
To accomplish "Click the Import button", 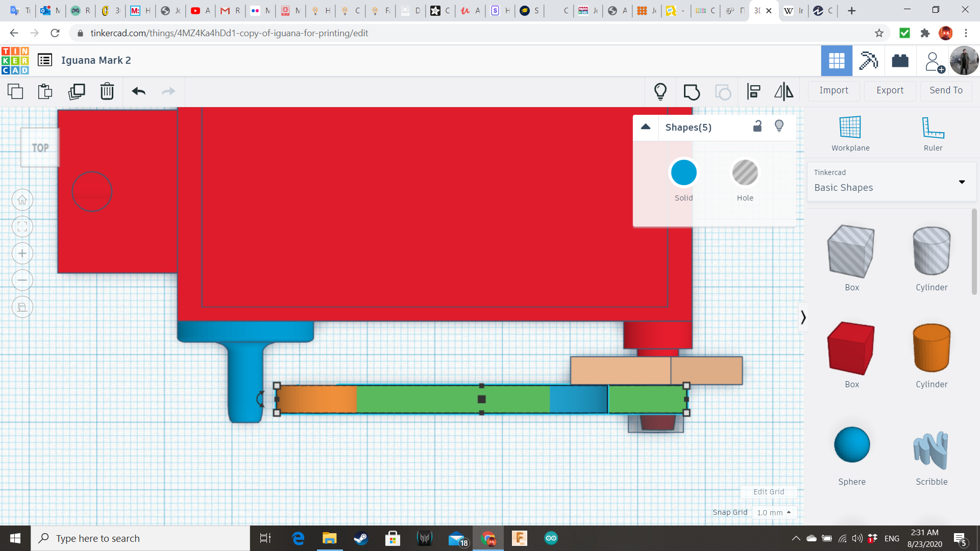I will tap(834, 90).
